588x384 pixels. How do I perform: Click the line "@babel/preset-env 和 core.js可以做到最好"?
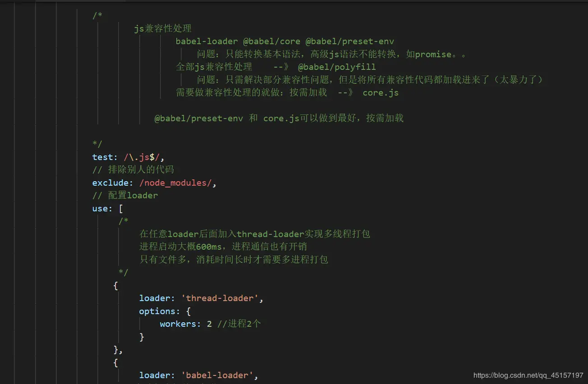click(279, 119)
